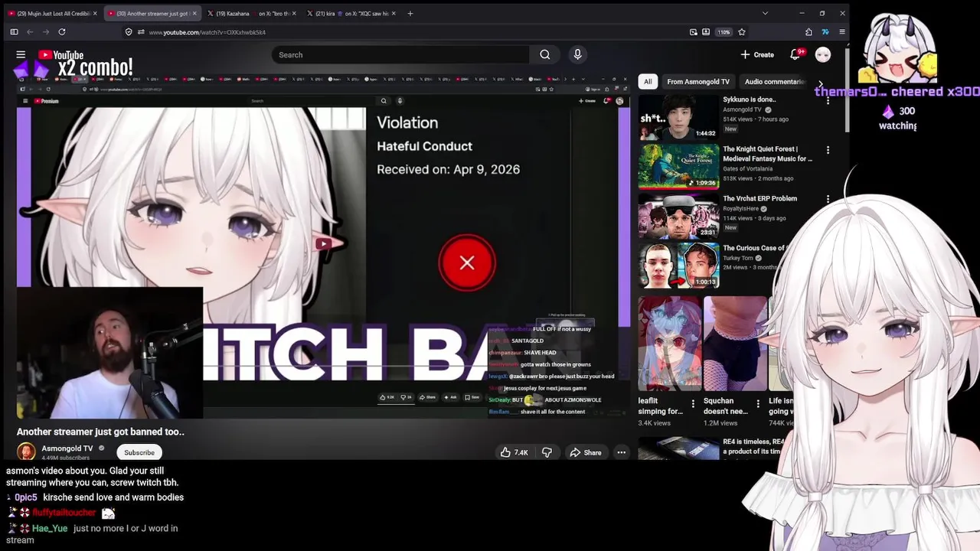Viewport: 980px width, 551px height.
Task: Select the From Asmongold TV chip
Action: (x=698, y=81)
